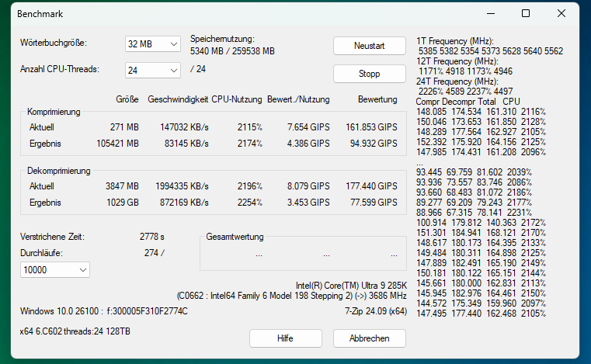Click the Geschwindigkeit column header
Viewport: 591px width, 364px height.
coord(178,99)
